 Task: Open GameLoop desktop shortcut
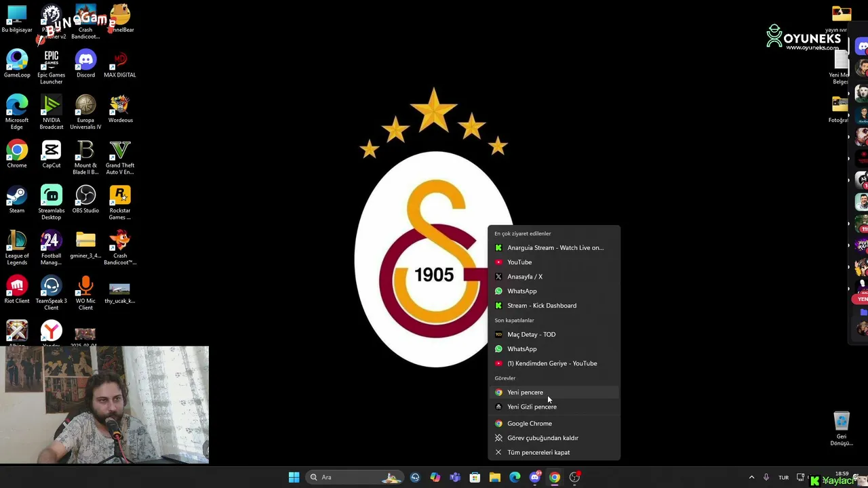click(x=17, y=64)
